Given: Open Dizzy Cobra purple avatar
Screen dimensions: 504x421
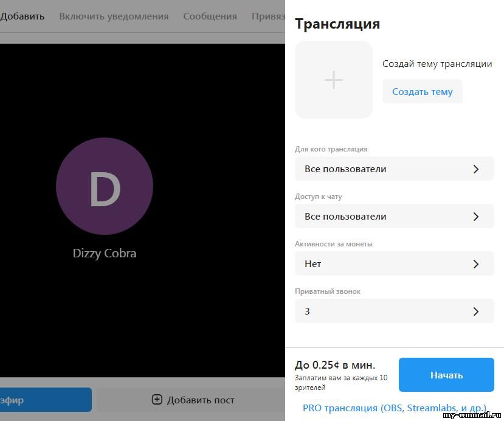Looking at the screenshot, I should [105, 186].
